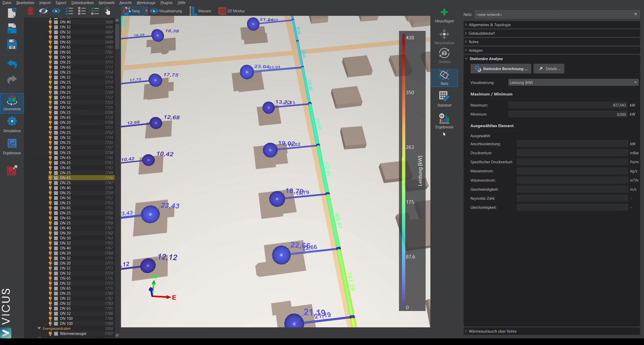Click color square of DN 100 1789
The height and width of the screenshot is (345, 644).
(56, 324)
